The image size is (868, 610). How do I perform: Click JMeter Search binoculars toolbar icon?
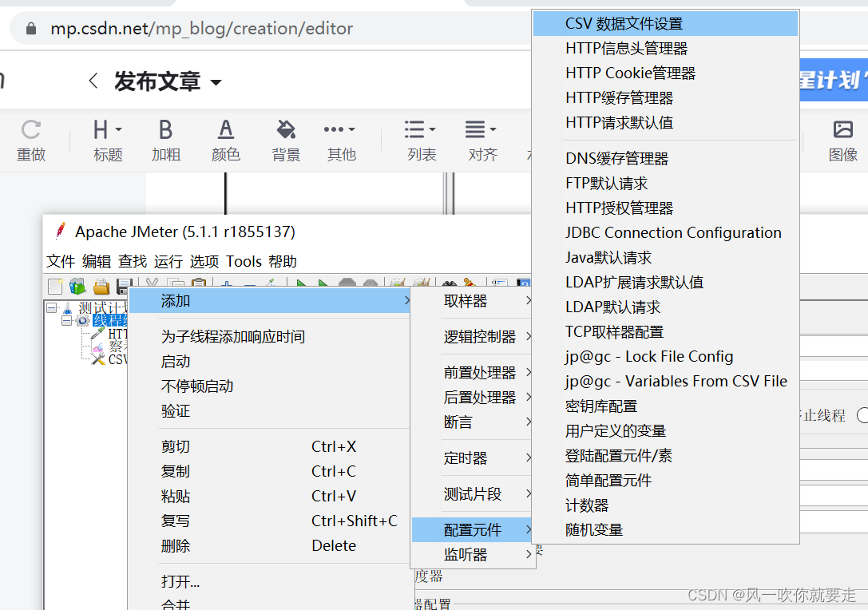point(450,284)
